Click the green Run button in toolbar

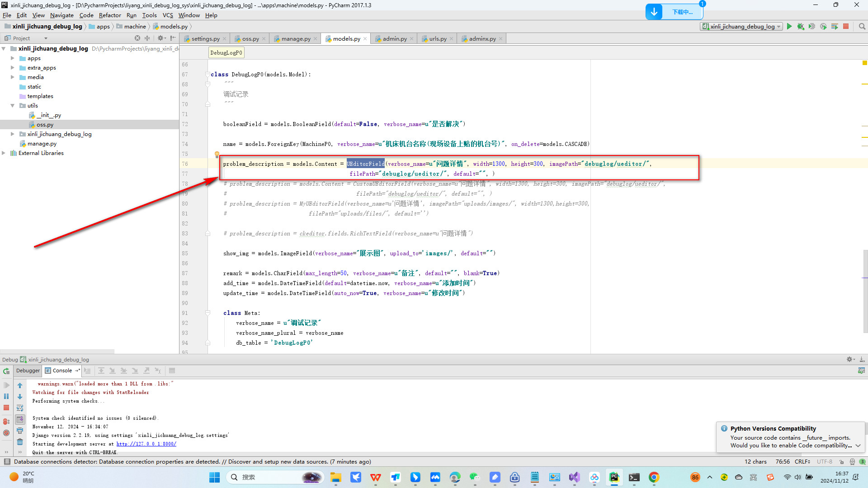click(x=790, y=26)
